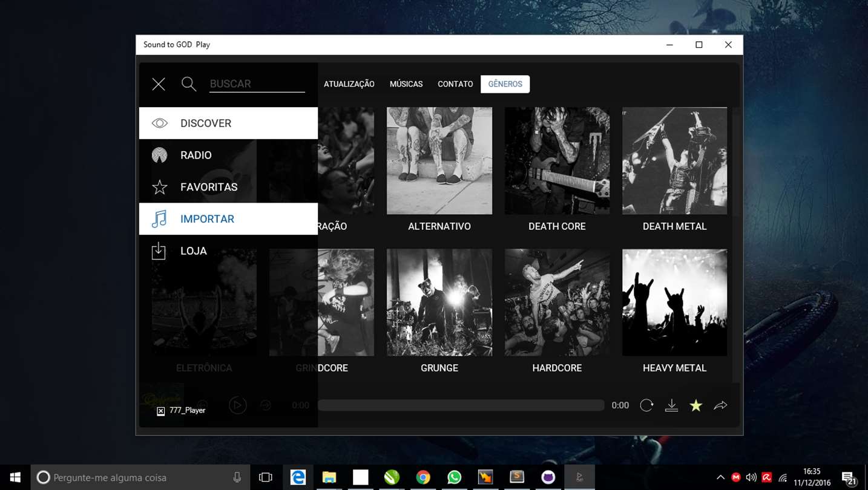Open the DISCOVER menu entry
This screenshot has width=868, height=490.
point(228,123)
